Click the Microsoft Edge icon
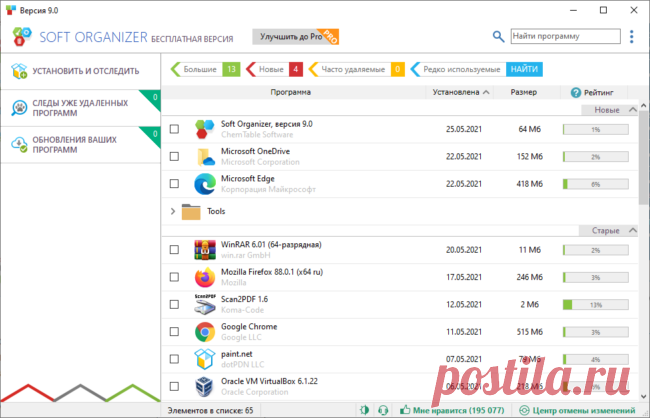Screen dimensions: 650x418 (x=205, y=184)
